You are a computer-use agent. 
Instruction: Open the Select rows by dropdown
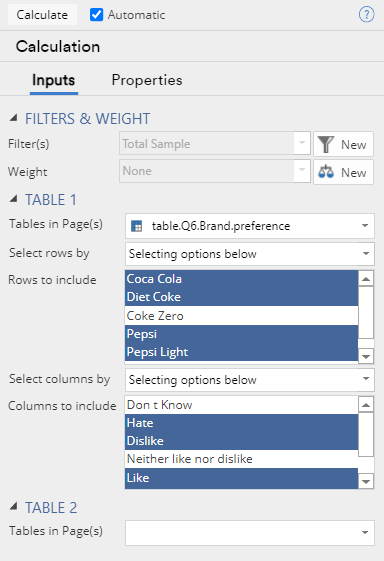(250, 254)
